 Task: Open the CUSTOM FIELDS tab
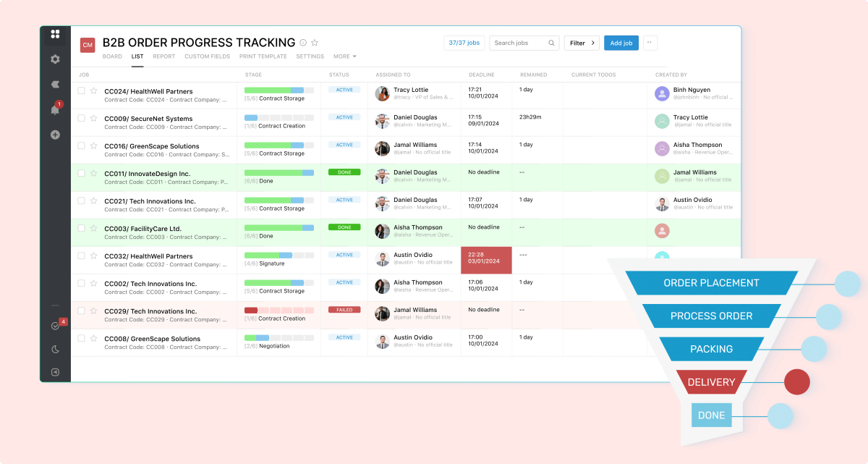[207, 56]
